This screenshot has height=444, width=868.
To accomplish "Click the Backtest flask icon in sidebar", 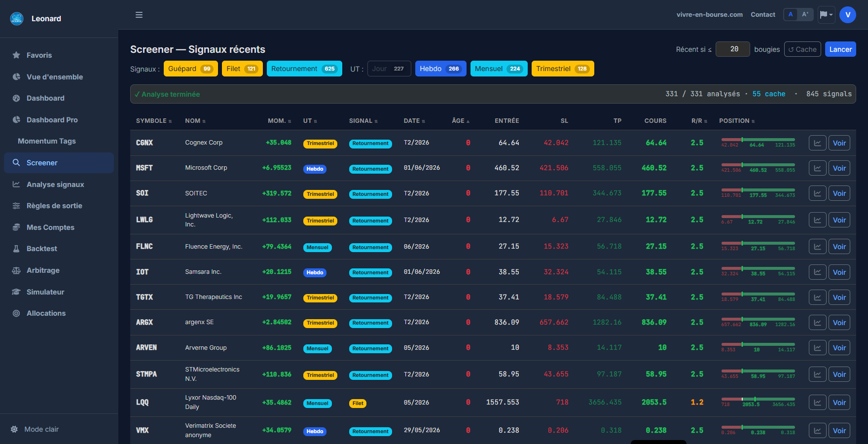I will point(16,249).
